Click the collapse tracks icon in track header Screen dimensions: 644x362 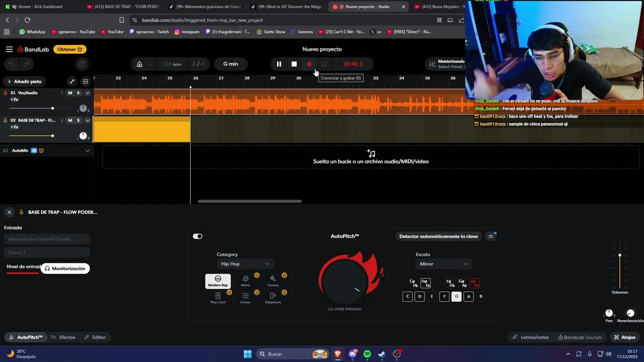tap(86, 81)
